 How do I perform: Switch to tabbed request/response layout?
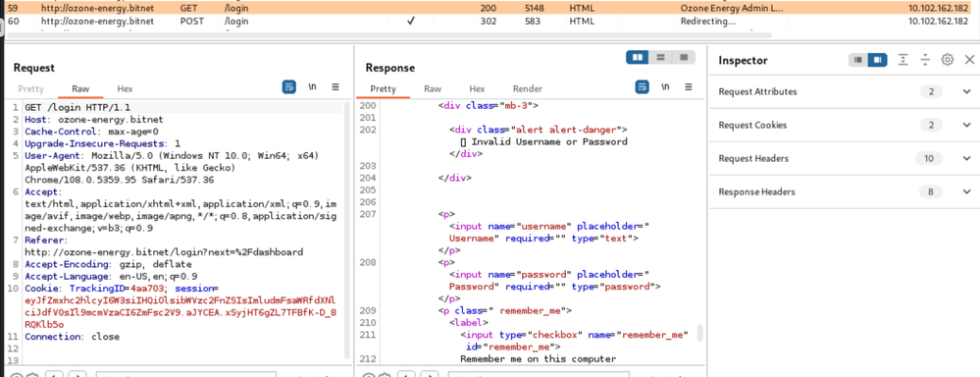[x=684, y=57]
